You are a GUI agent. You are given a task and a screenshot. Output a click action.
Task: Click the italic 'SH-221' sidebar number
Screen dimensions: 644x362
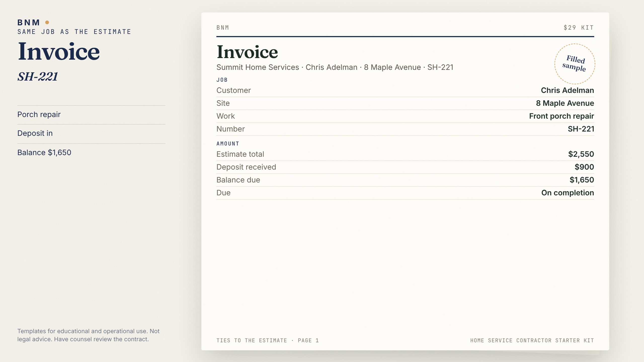point(38,76)
